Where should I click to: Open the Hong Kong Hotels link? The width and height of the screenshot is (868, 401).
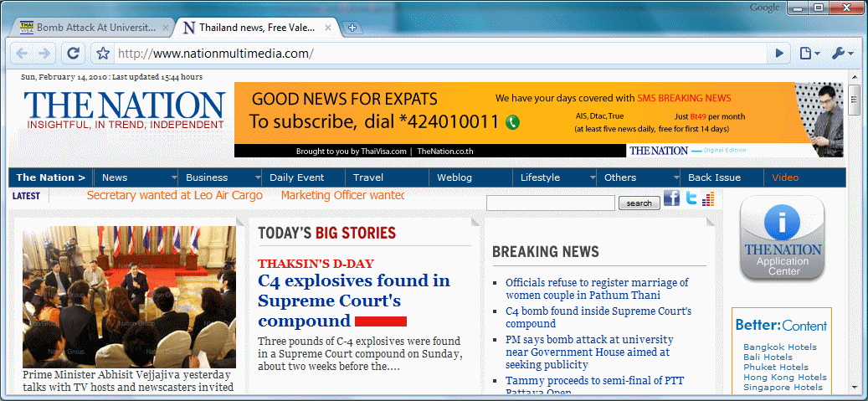click(x=785, y=378)
